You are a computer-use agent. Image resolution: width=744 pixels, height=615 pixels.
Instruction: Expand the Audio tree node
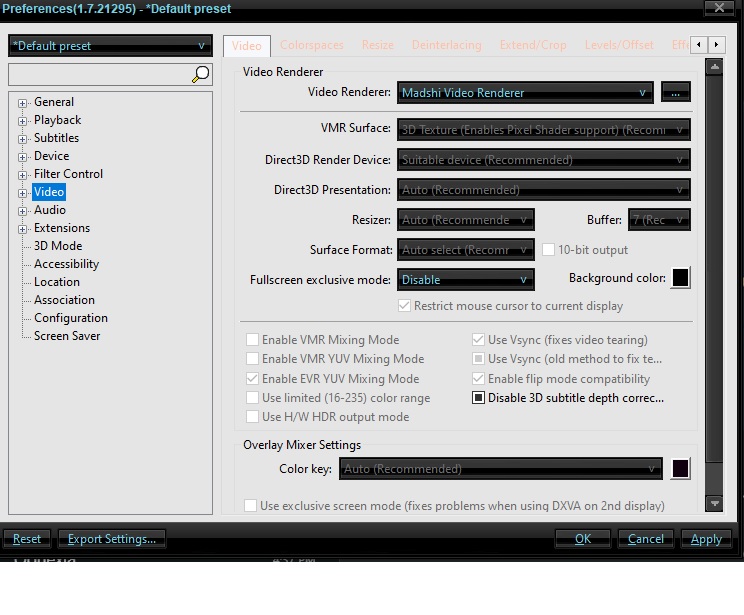(23, 211)
